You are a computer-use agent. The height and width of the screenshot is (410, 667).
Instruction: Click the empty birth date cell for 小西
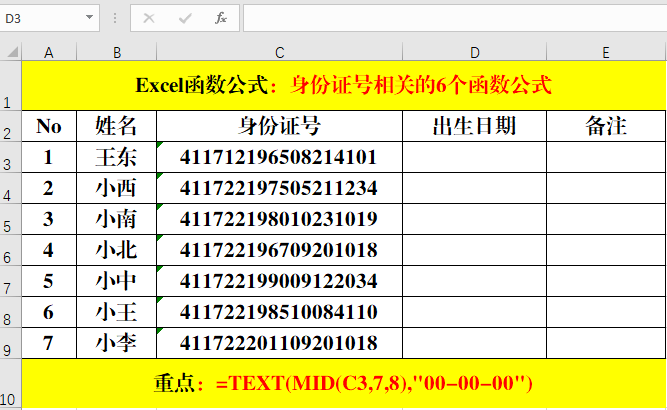click(474, 188)
